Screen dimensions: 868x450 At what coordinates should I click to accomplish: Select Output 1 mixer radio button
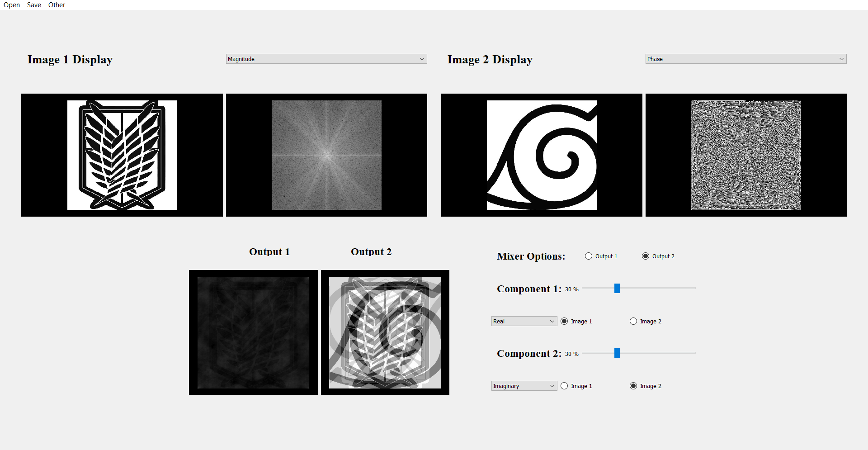click(x=601, y=256)
